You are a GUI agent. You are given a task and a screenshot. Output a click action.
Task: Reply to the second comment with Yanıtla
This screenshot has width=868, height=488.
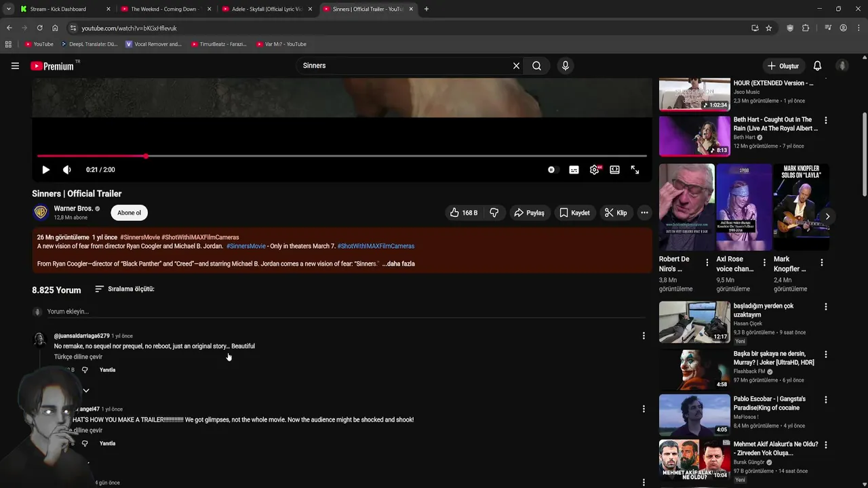(x=107, y=443)
